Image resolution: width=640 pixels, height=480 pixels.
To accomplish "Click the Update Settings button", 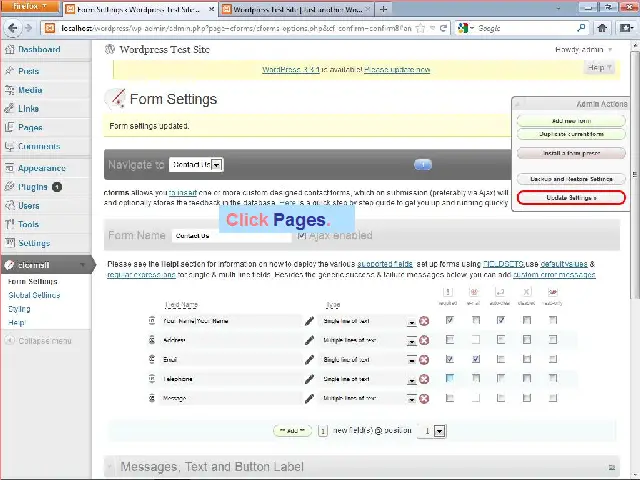I will pos(571,198).
